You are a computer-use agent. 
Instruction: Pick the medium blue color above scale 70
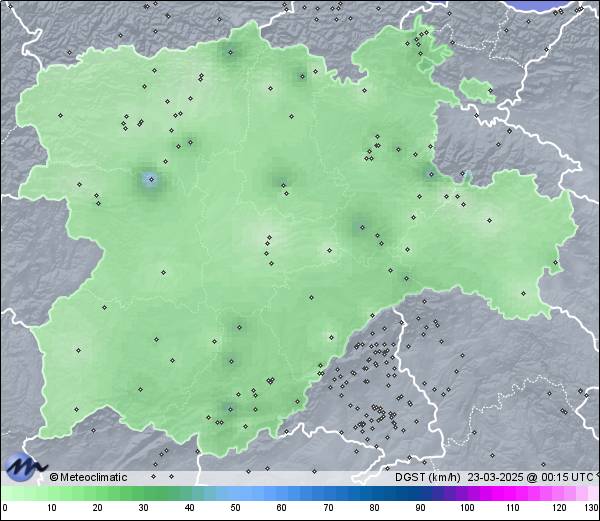[x=328, y=493]
